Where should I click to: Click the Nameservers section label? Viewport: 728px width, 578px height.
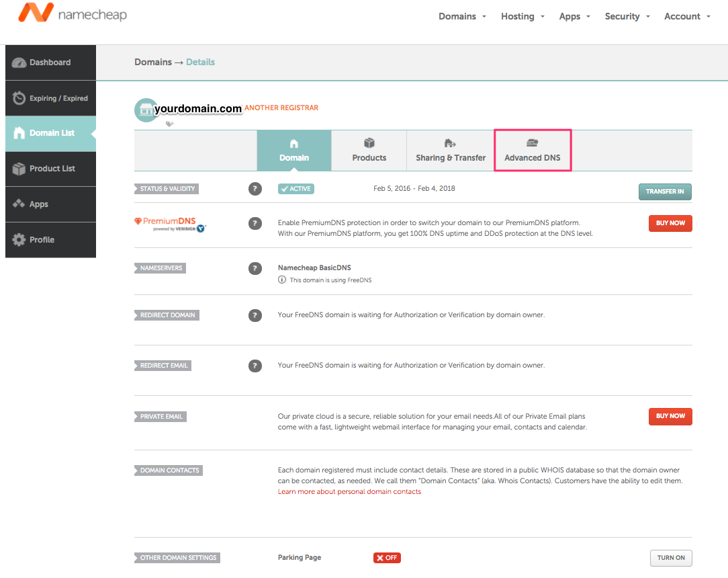click(161, 268)
